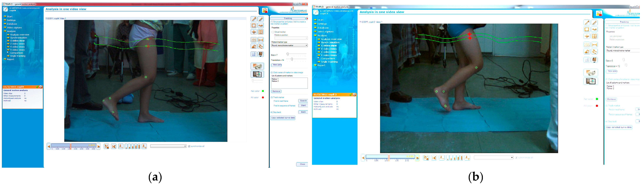Open Angle tracking in left window sidebar

tap(17, 56)
